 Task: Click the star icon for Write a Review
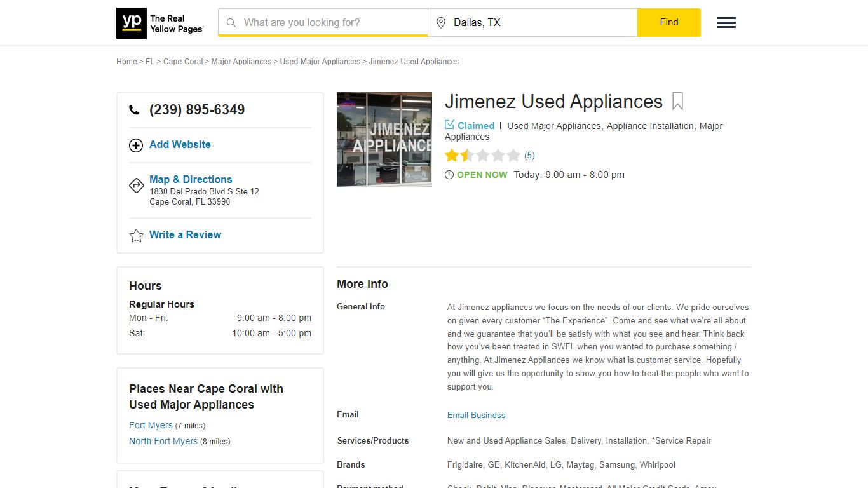pyautogui.click(x=136, y=236)
